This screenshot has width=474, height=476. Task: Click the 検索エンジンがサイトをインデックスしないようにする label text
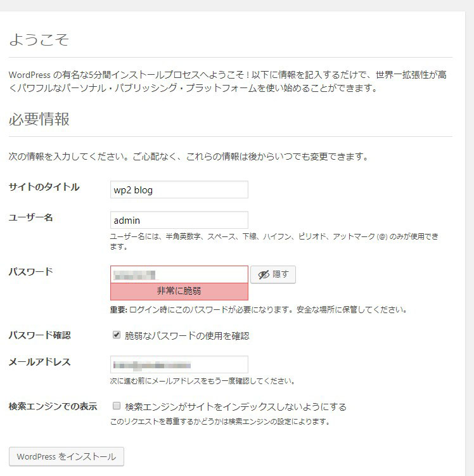point(236,407)
